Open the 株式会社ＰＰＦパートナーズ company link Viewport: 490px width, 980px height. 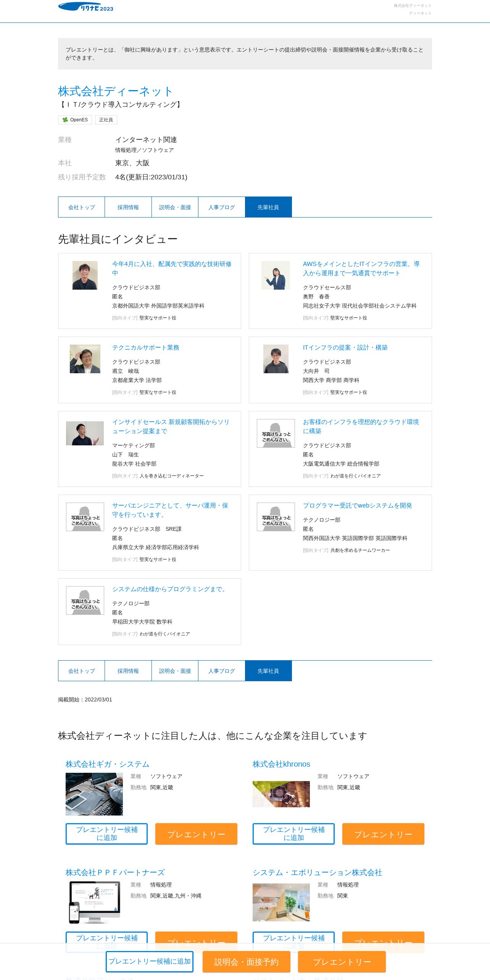[115, 872]
